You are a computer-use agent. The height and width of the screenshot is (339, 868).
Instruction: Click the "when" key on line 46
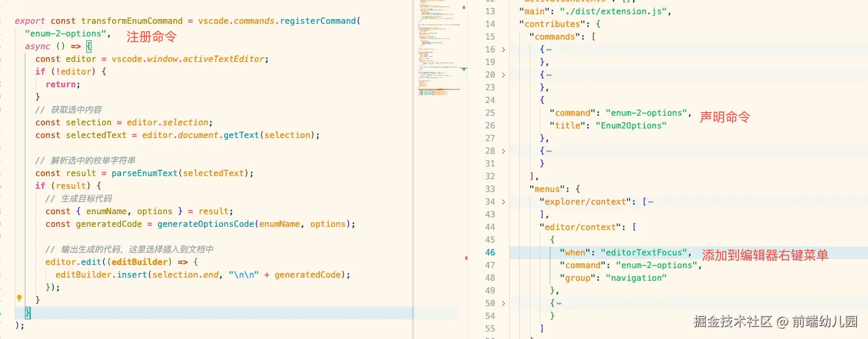[x=575, y=252]
